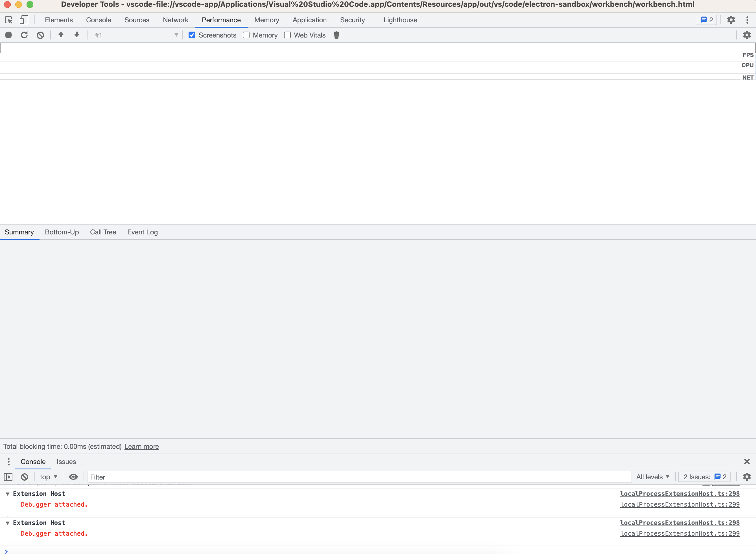This screenshot has width=756, height=554.
Task: Clear the current performance recording
Action: [x=40, y=35]
